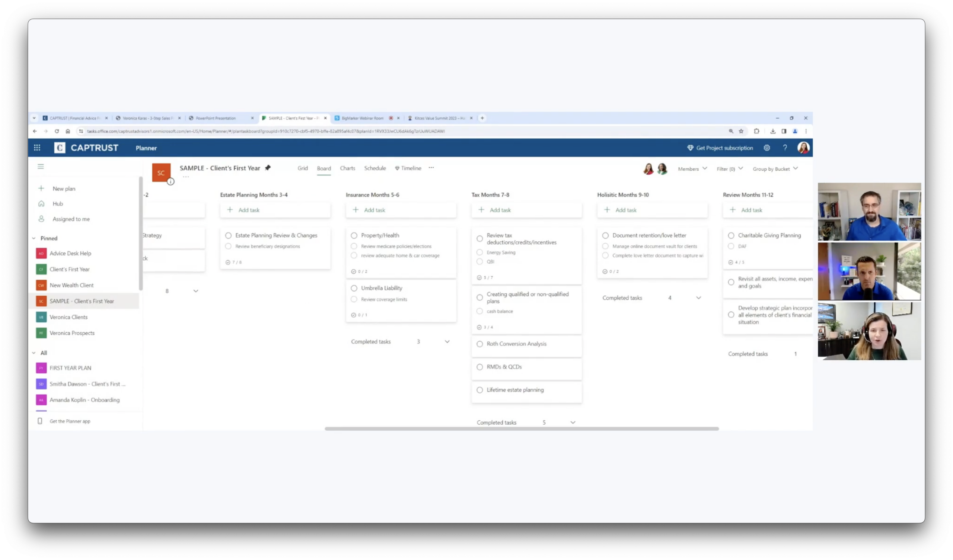The width and height of the screenshot is (953, 560).
Task: Check off Review beneficiary designations item
Action: pos(228,247)
